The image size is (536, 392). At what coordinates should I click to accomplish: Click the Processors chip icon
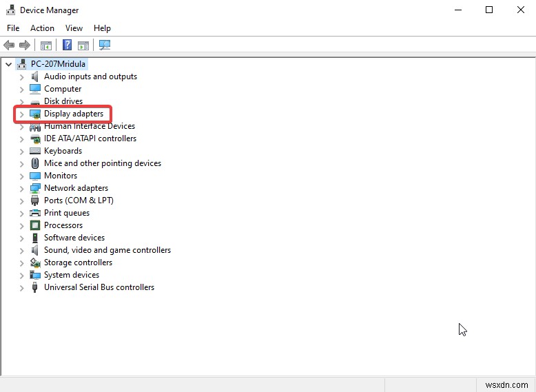(35, 225)
